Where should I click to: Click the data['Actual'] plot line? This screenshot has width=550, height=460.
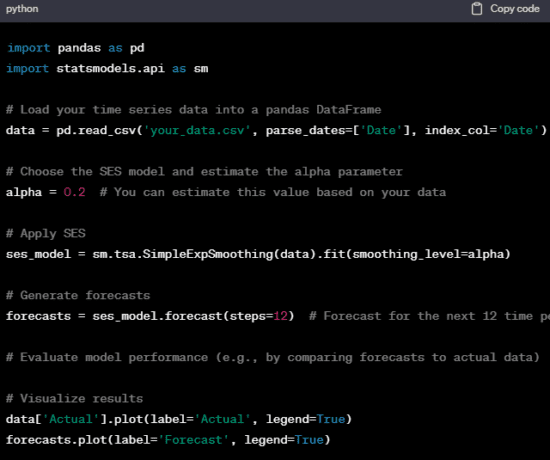179,419
